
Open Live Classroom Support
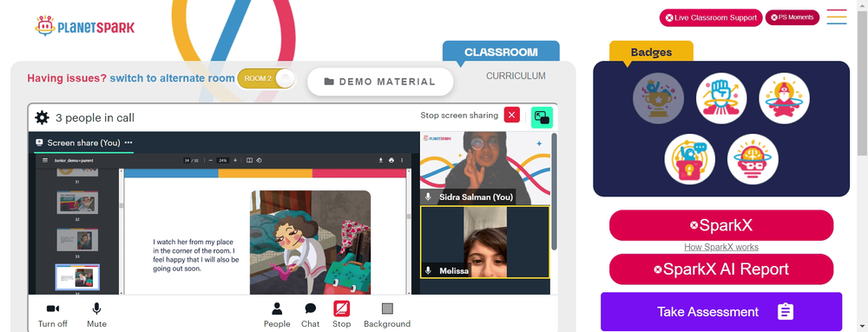coord(711,17)
